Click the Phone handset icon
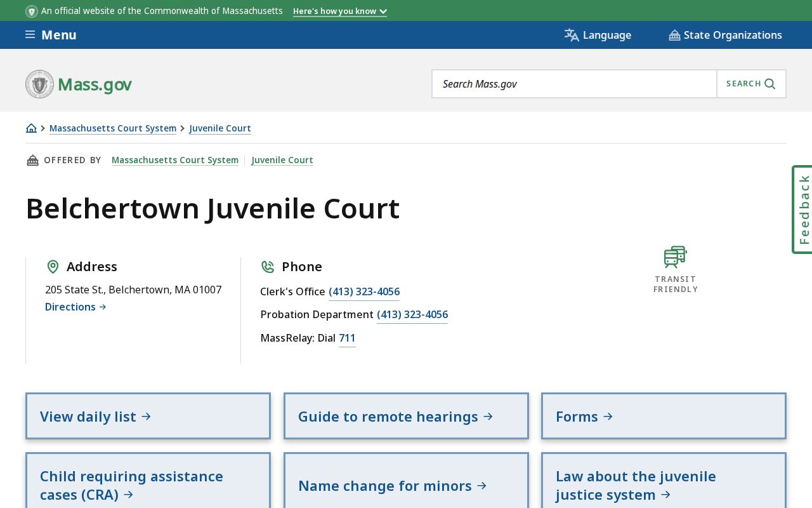This screenshot has width=812, height=508. click(x=268, y=267)
